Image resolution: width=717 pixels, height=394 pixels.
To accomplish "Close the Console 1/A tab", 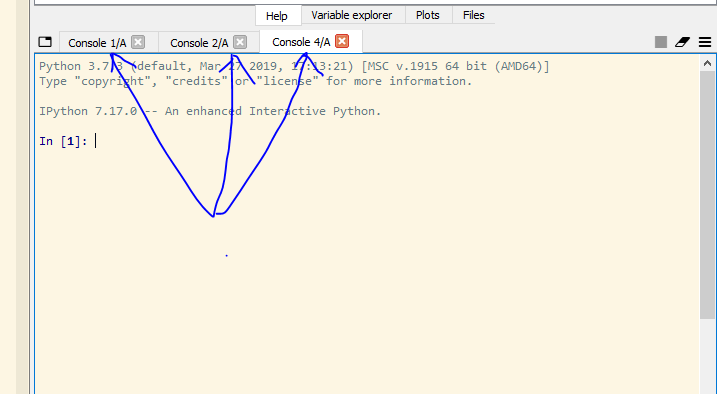I will [x=138, y=42].
